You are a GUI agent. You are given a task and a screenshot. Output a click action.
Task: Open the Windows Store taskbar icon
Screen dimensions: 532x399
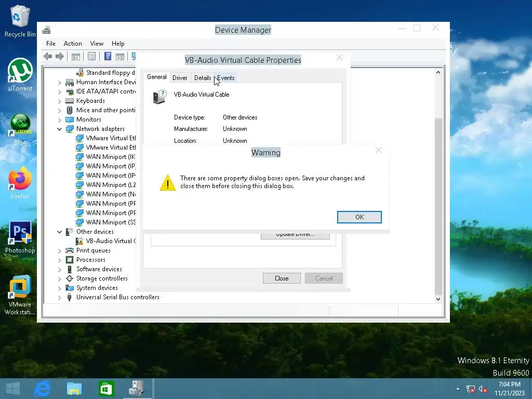coord(106,389)
